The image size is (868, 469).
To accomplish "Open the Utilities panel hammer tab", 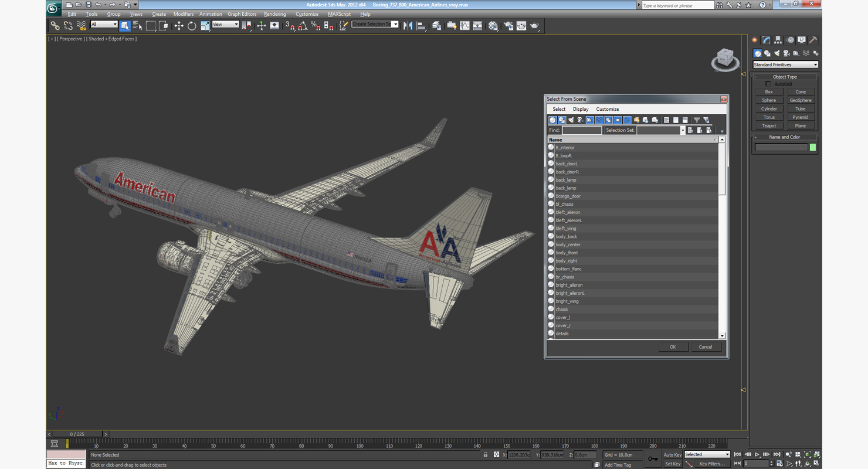I will (x=813, y=40).
